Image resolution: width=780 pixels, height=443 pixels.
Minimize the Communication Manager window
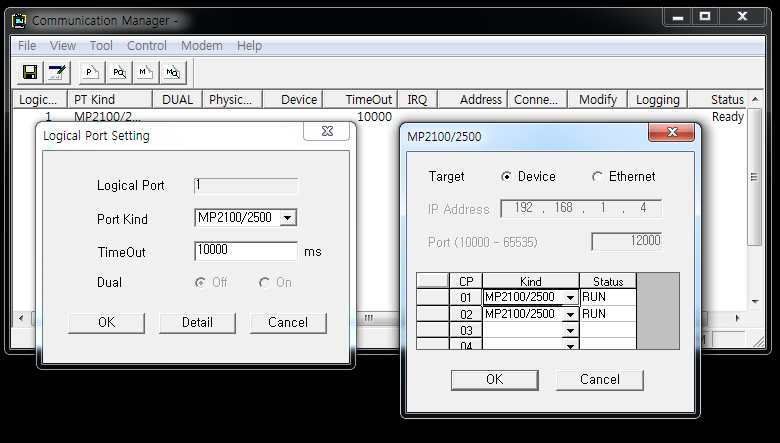click(x=678, y=16)
